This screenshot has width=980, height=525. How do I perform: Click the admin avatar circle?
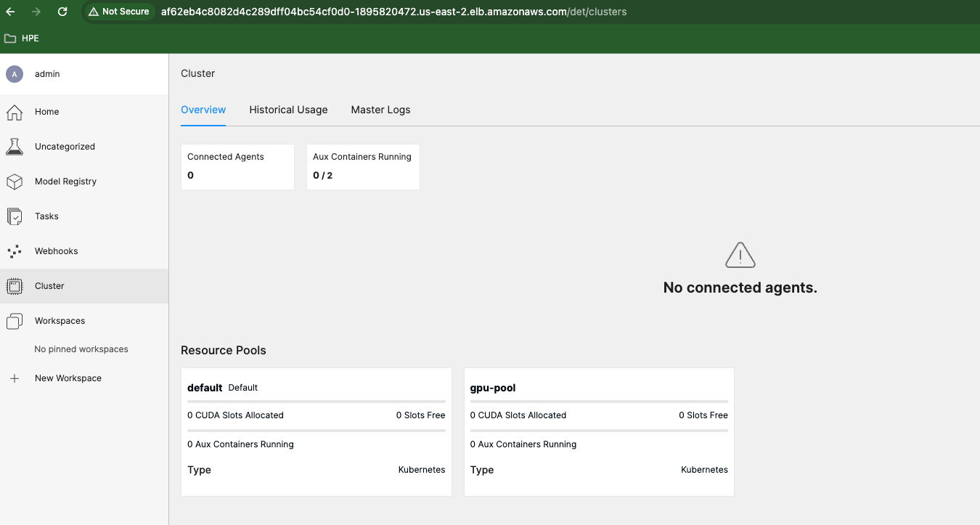[x=15, y=74]
